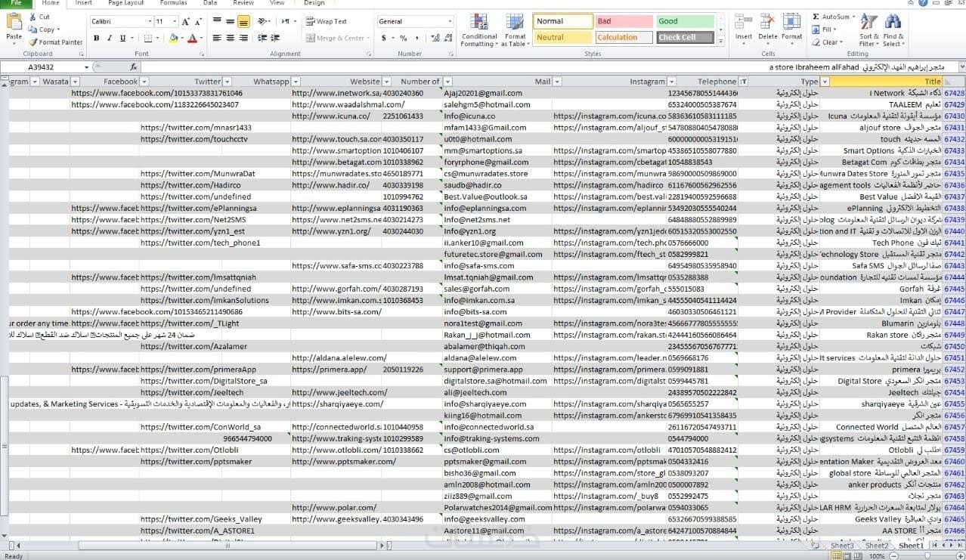The height and width of the screenshot is (560, 966).
Task: Open filter dropdown on Mail column
Action: 558,82
